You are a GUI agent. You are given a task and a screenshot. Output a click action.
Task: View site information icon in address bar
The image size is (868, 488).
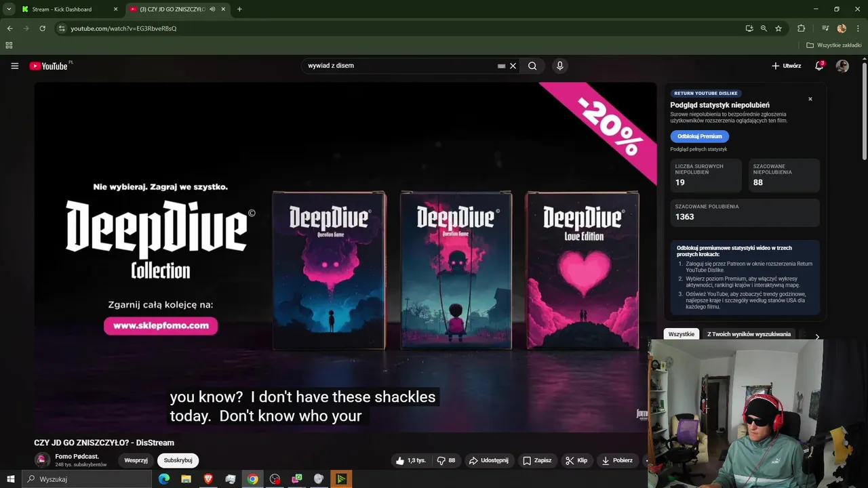(x=62, y=28)
